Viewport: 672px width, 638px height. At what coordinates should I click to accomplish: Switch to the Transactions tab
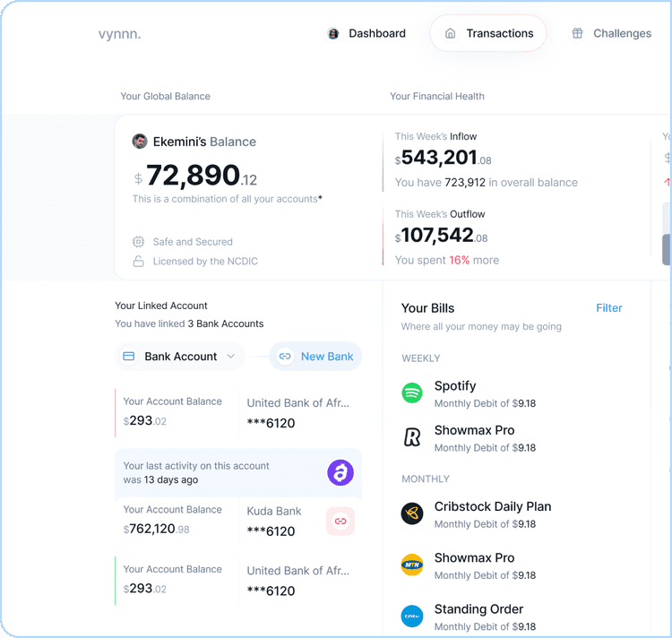(488, 33)
